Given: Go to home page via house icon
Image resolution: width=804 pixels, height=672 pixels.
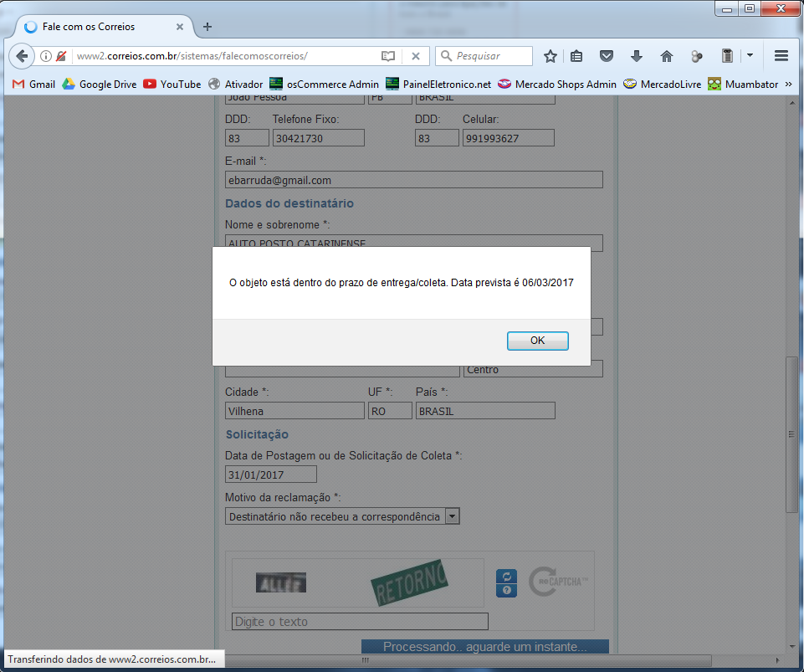Looking at the screenshot, I should click(x=667, y=56).
